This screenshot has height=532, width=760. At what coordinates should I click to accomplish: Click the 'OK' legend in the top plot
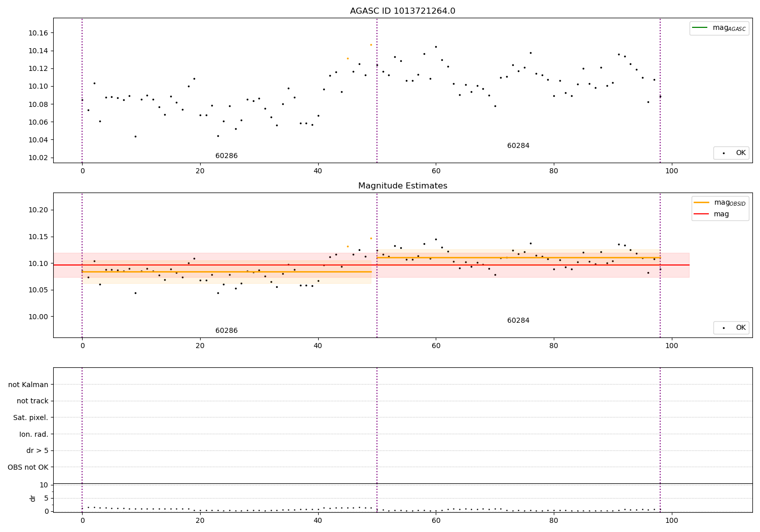click(x=731, y=153)
